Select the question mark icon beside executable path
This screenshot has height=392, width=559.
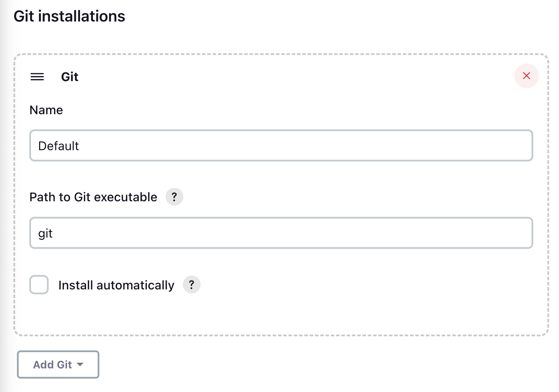click(174, 197)
